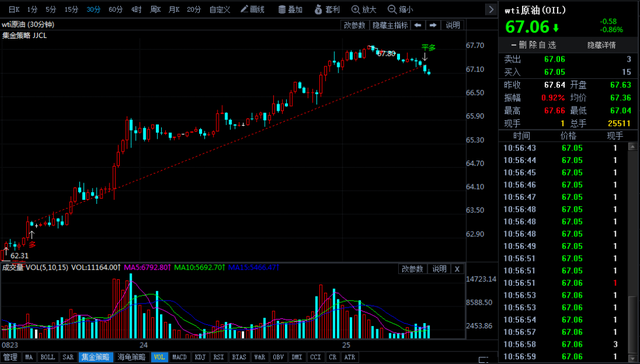Open 改参数 in the volume panel
640x364 pixels.
[412, 269]
